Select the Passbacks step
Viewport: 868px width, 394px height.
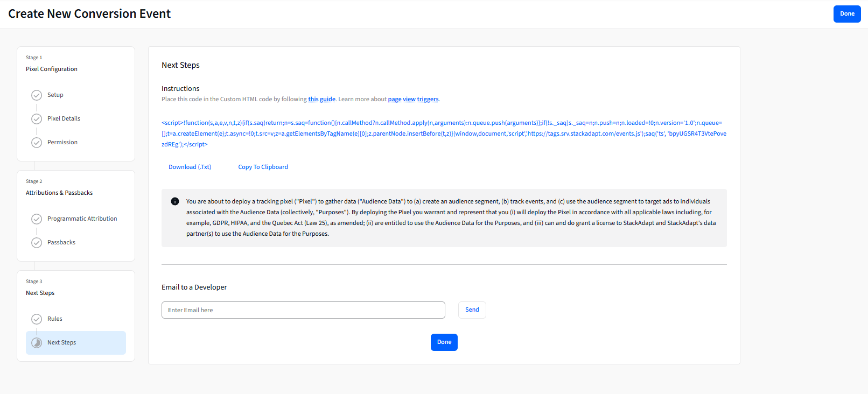pyautogui.click(x=61, y=242)
